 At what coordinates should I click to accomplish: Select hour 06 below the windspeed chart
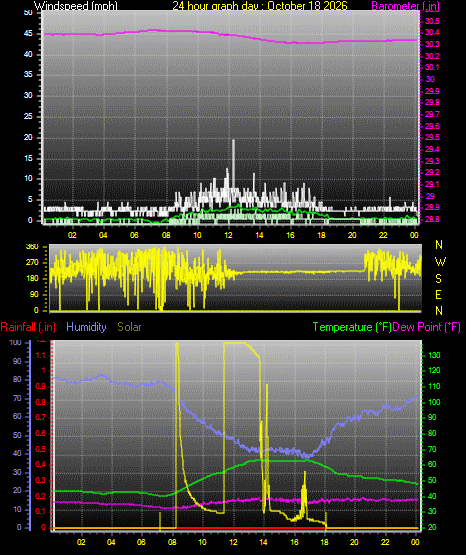(134, 235)
